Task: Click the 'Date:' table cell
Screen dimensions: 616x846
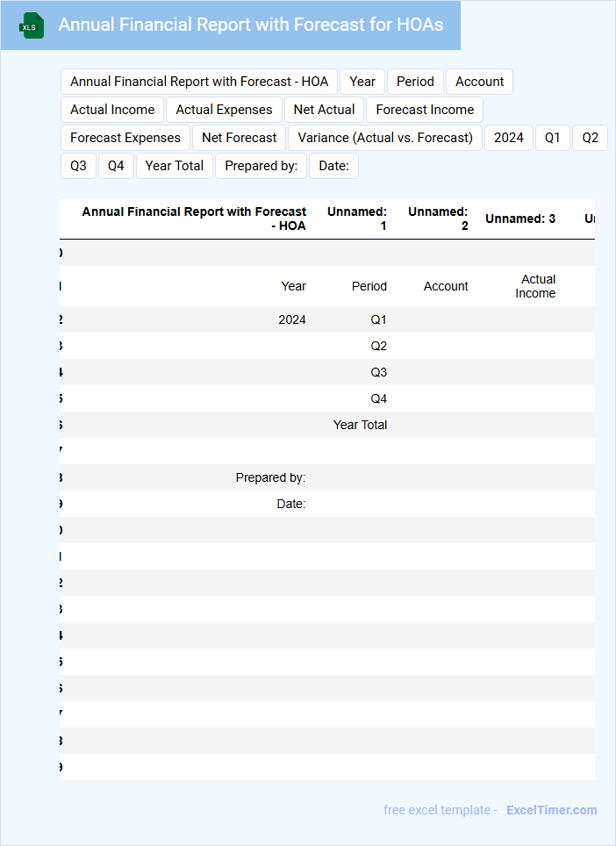Action: click(290, 504)
